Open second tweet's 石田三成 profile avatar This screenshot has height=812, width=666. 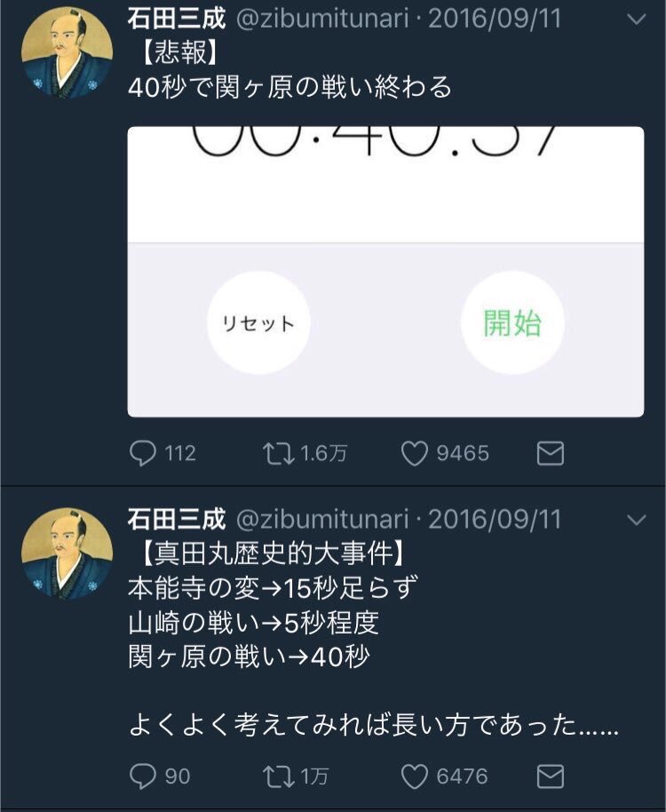(x=67, y=553)
